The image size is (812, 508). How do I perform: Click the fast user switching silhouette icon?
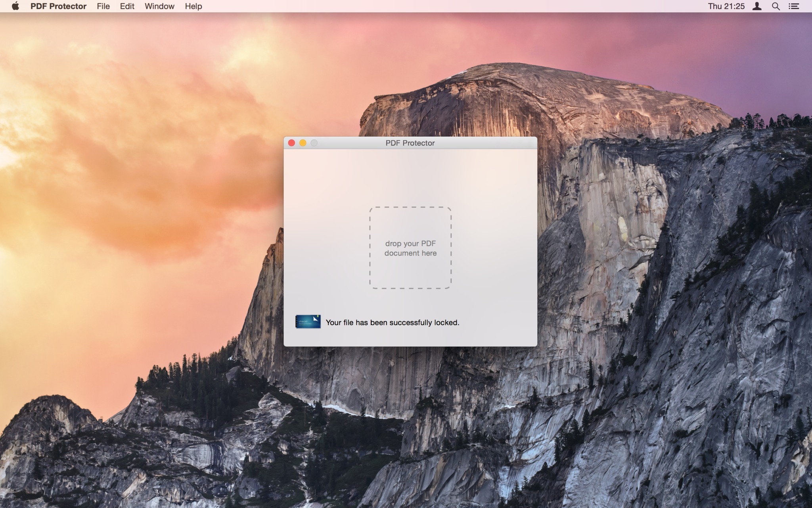point(757,6)
